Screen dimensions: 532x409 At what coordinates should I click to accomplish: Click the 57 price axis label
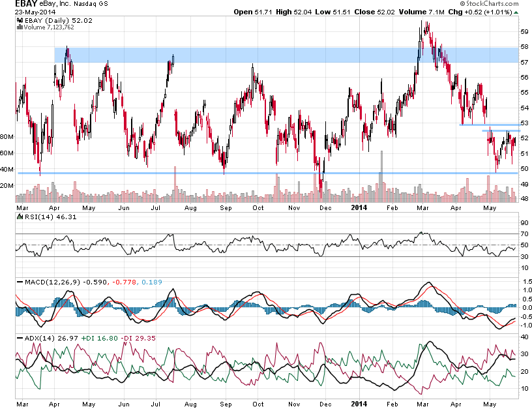pyautogui.click(x=525, y=63)
